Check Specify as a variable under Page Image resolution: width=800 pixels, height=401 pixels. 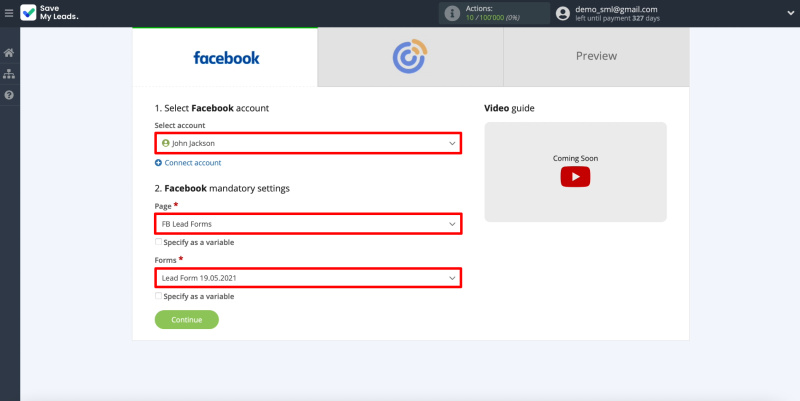click(x=158, y=242)
